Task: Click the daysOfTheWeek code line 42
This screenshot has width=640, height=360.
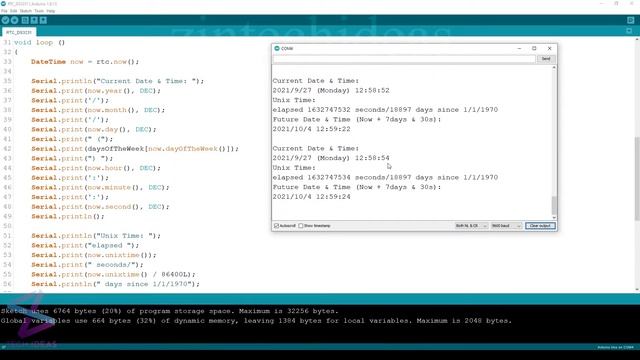Action: tap(135, 149)
